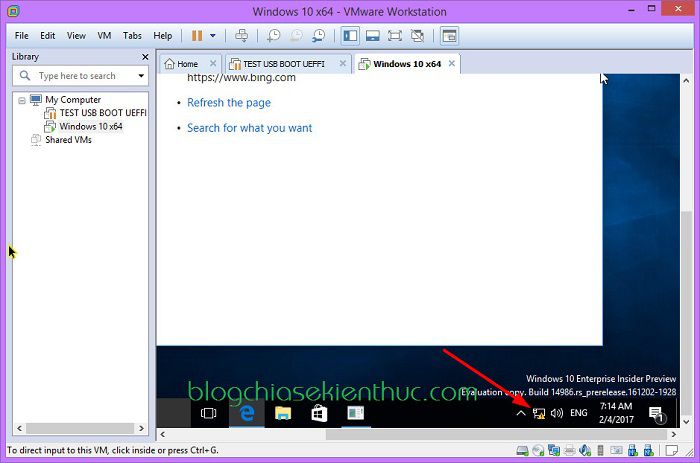
Task: Click Library panel scroll left arrow
Action: [x=19, y=428]
